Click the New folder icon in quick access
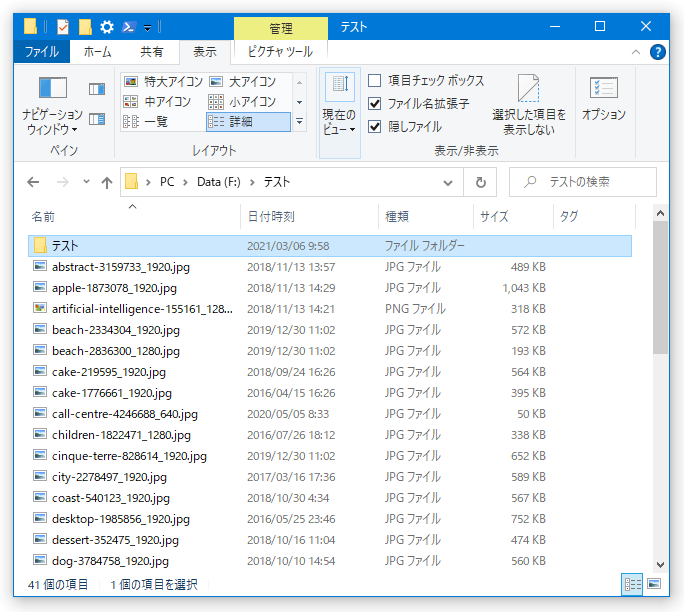 coord(85,27)
